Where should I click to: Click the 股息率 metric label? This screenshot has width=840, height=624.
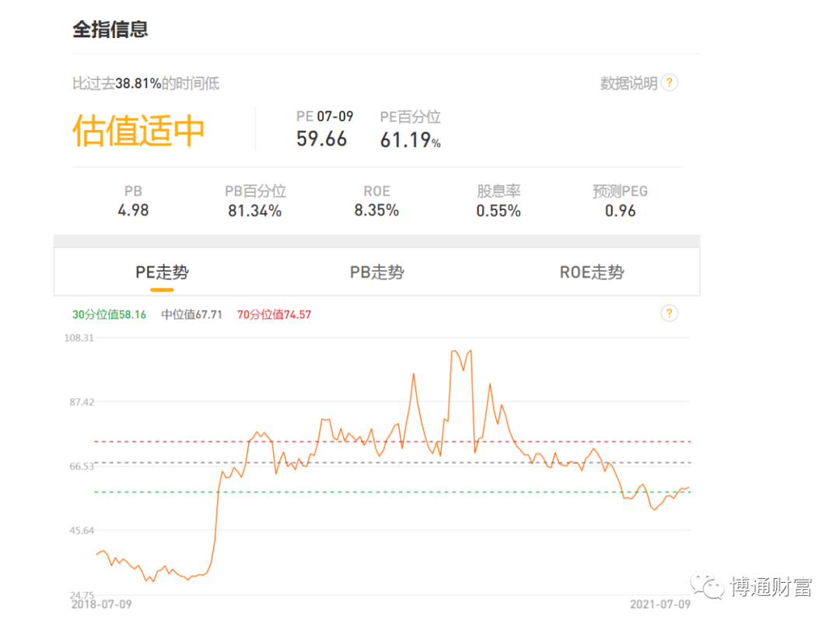click(499, 191)
